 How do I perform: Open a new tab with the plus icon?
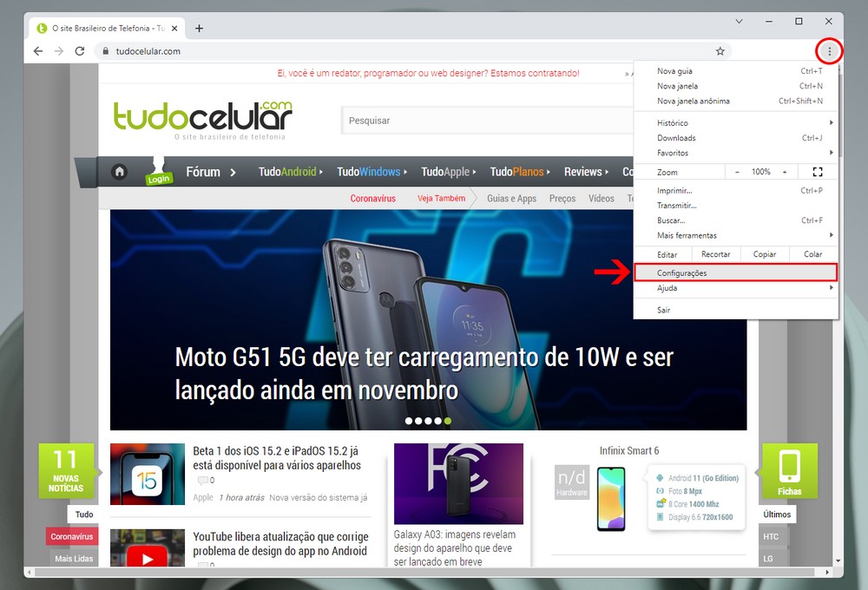[199, 28]
